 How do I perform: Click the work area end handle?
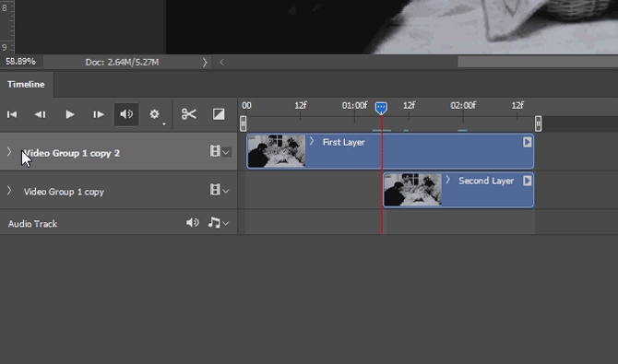pyautogui.click(x=538, y=123)
